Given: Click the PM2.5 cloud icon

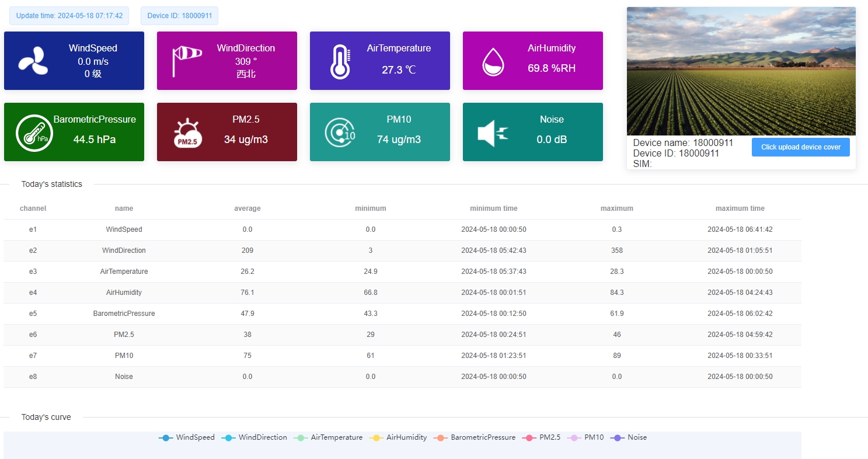Looking at the screenshot, I should [187, 133].
